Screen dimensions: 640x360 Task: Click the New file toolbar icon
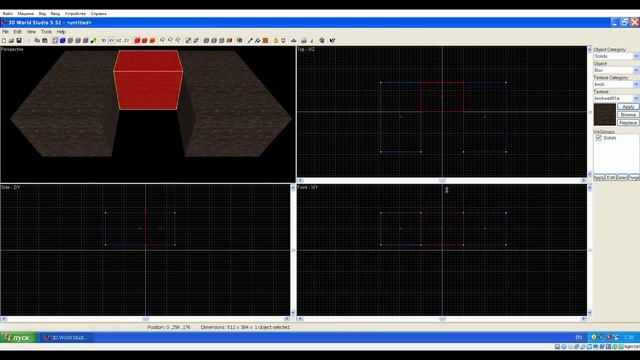pos(4,40)
